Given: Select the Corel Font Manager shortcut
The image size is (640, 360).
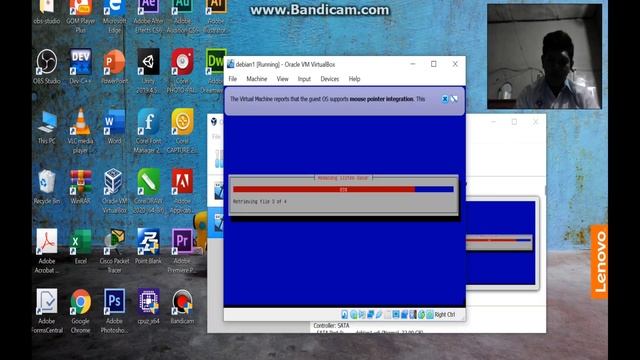Looking at the screenshot, I should point(148,131).
